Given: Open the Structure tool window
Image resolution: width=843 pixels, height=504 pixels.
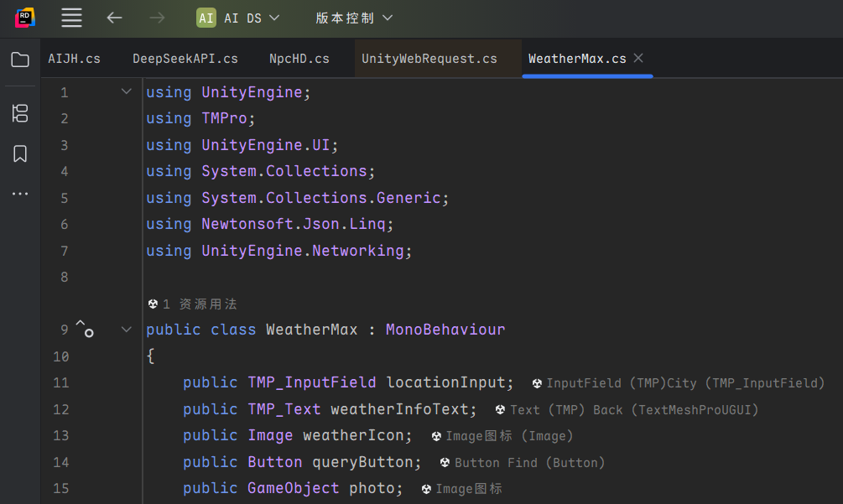Looking at the screenshot, I should [20, 113].
